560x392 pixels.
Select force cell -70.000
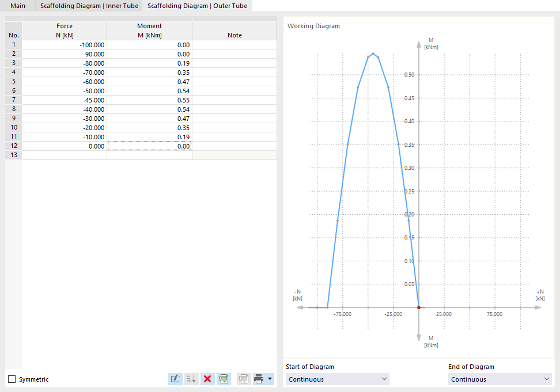[65, 73]
